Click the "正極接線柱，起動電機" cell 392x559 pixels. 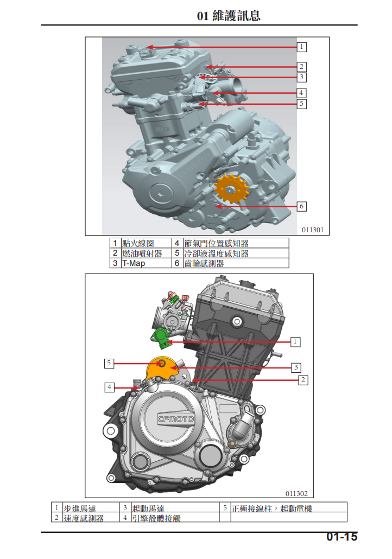(x=288, y=507)
